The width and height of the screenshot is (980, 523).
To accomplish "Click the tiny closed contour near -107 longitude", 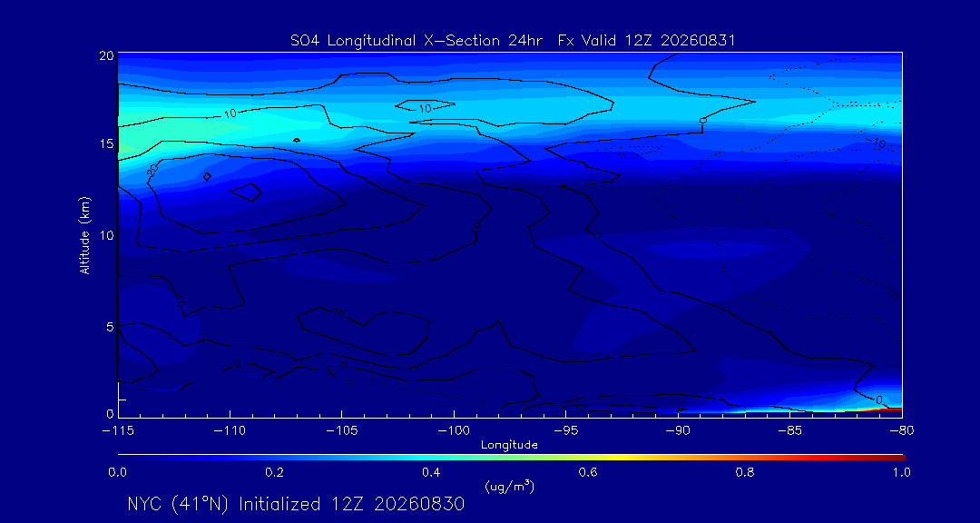I will pos(296,140).
